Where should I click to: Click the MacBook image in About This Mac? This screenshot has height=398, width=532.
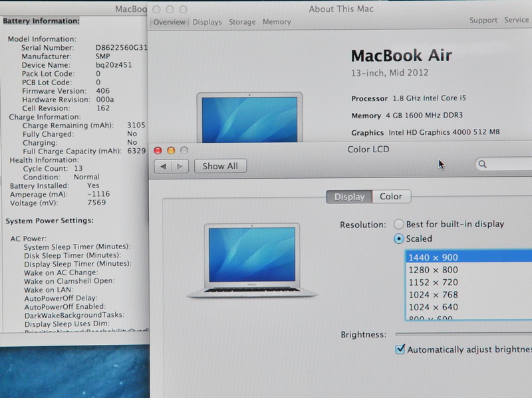(249, 117)
